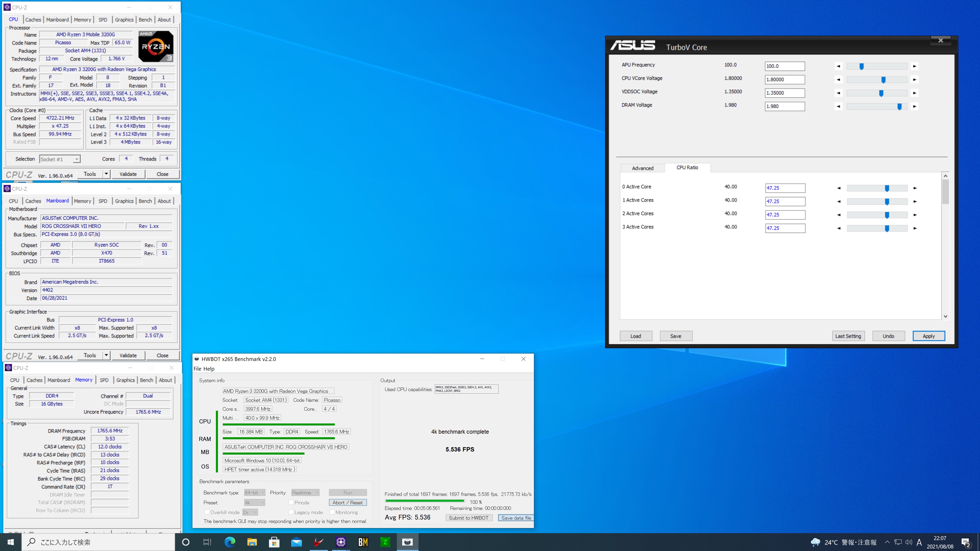Switch to HWBOT x265 taskbar icon
The image size is (980, 551).
[x=408, y=542]
